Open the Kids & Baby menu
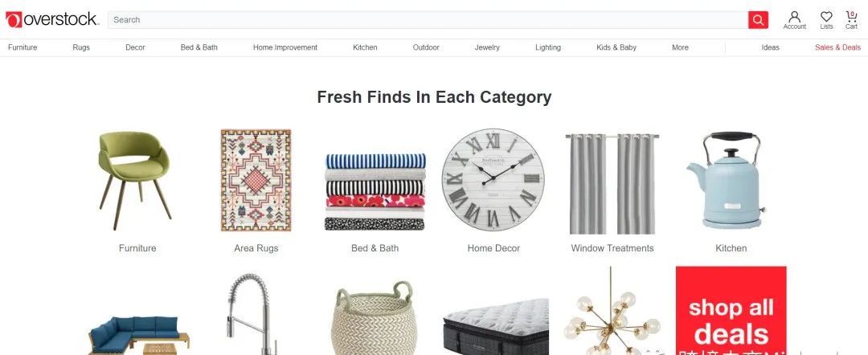The image size is (868, 355). click(x=616, y=47)
